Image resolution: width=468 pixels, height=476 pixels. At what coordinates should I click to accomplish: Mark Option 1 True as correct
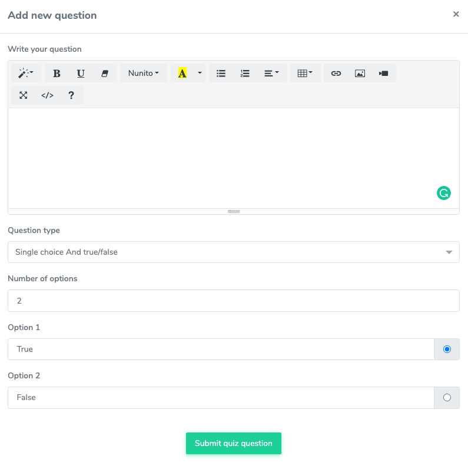(447, 349)
